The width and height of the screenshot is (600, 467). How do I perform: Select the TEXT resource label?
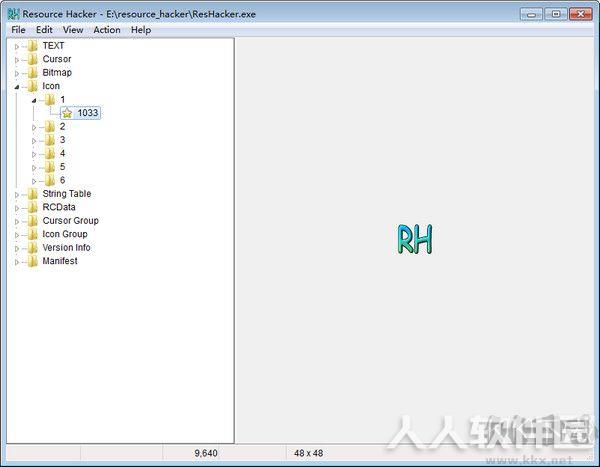click(53, 46)
